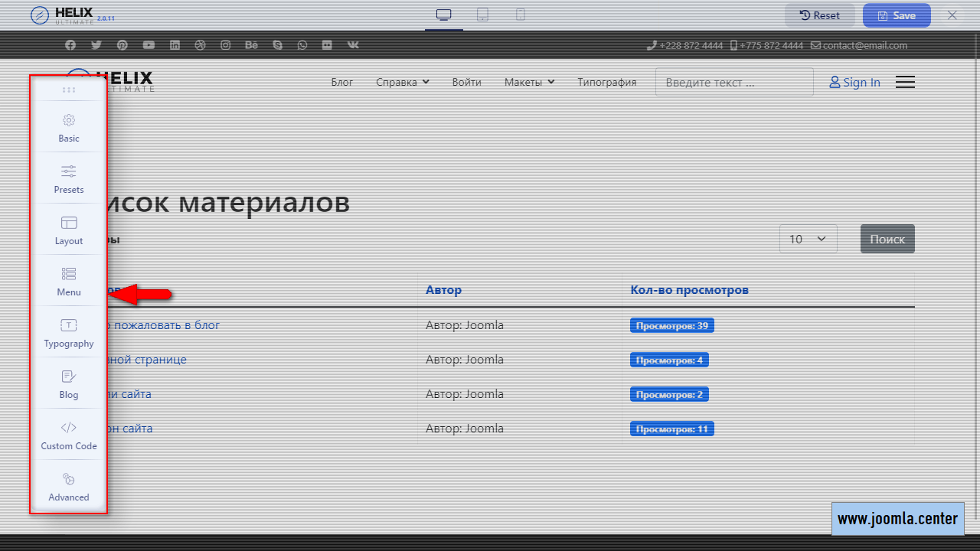Open the items-per-page dropdown showing 10
The width and height of the screenshot is (980, 551).
tap(808, 239)
